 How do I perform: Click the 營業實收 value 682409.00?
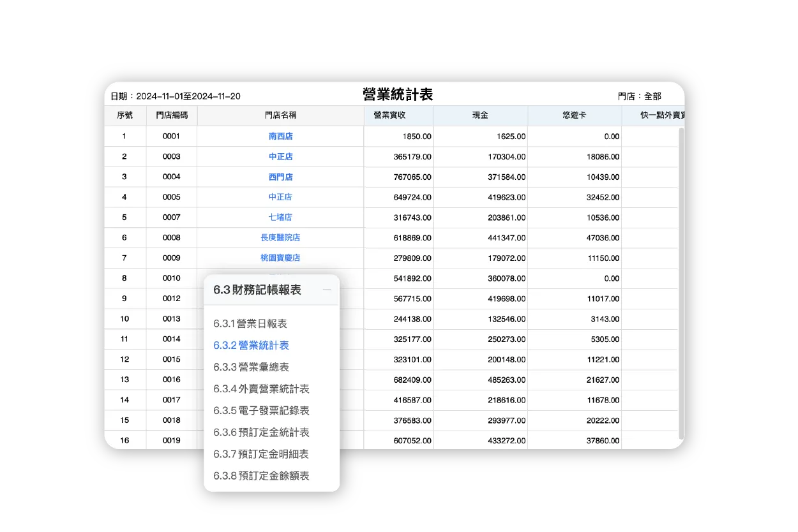coord(412,380)
